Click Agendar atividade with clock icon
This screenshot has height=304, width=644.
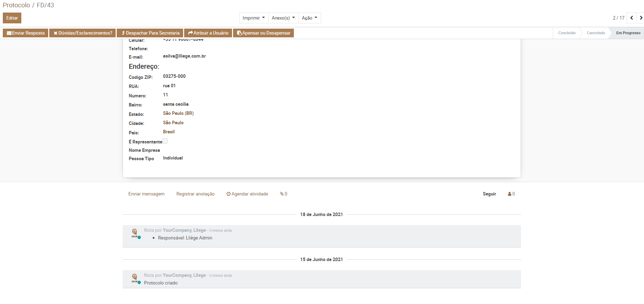[247, 194]
